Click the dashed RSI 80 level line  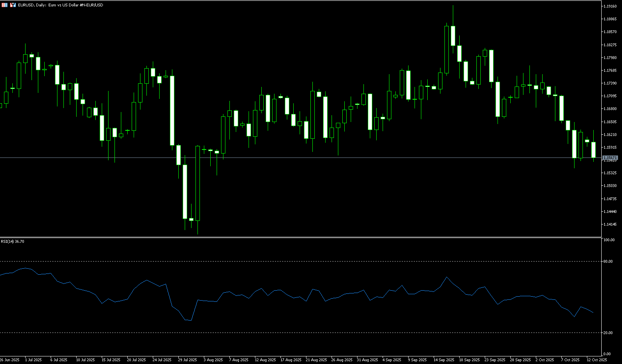(279, 262)
